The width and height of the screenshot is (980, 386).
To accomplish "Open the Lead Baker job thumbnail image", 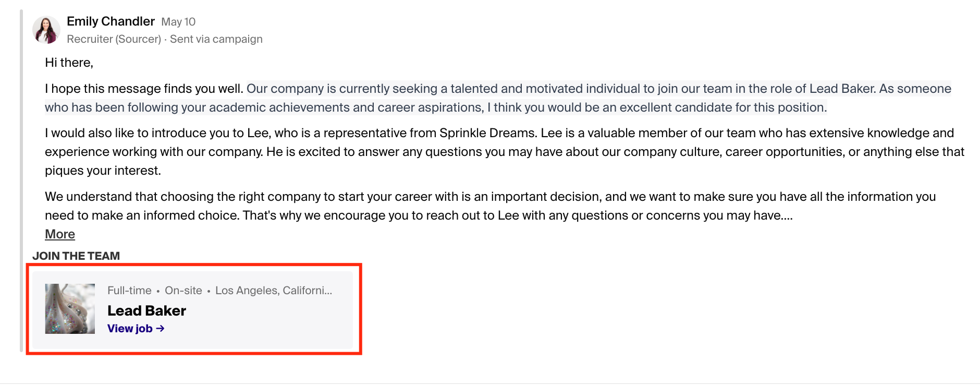I will tap(70, 309).
